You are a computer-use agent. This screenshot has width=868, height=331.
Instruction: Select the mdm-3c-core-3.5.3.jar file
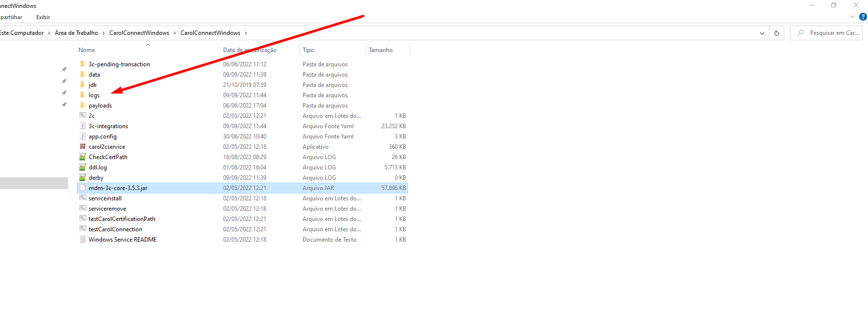118,188
